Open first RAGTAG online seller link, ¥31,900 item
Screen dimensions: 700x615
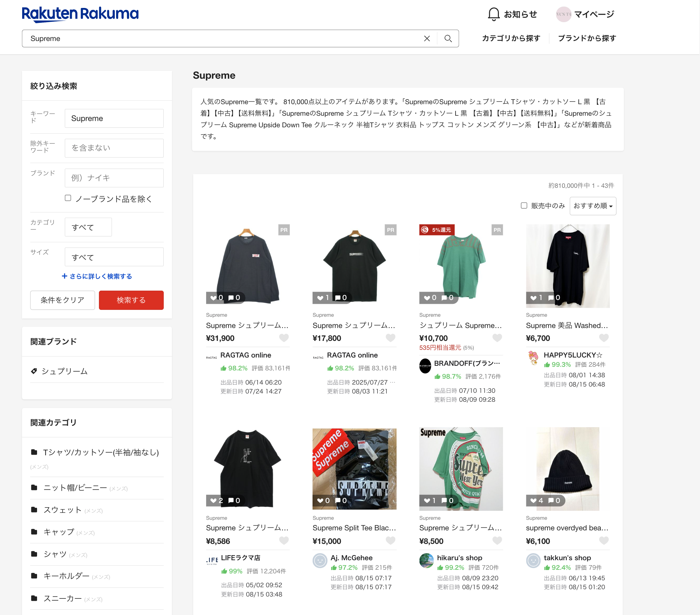(245, 355)
